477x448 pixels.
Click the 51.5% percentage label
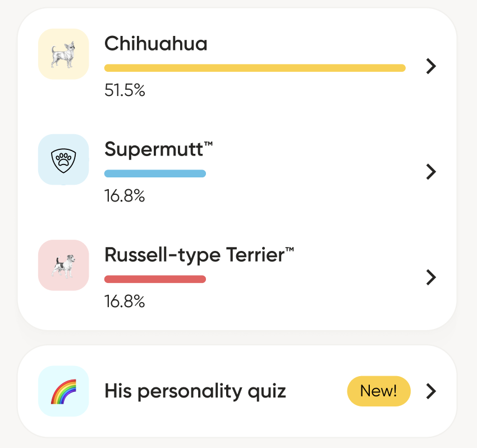(124, 90)
